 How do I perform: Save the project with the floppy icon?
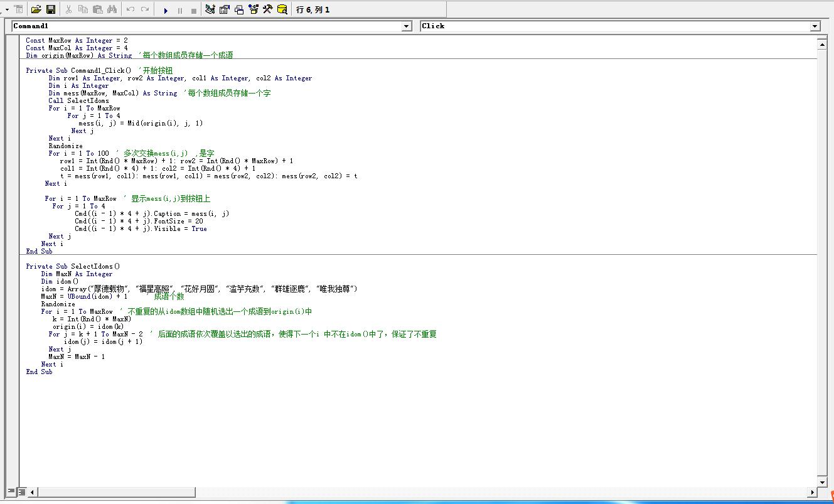click(x=51, y=9)
